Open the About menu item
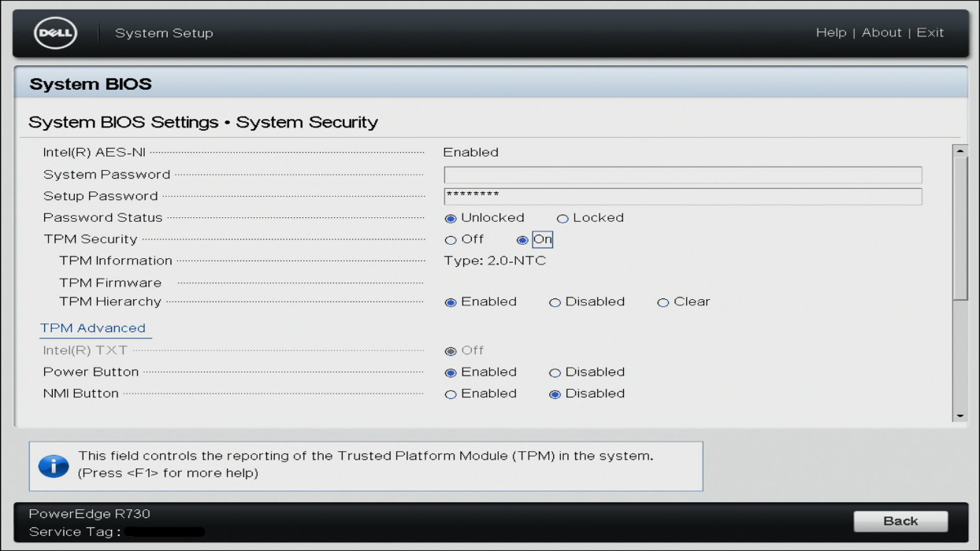This screenshot has height=551, width=980. (x=882, y=32)
